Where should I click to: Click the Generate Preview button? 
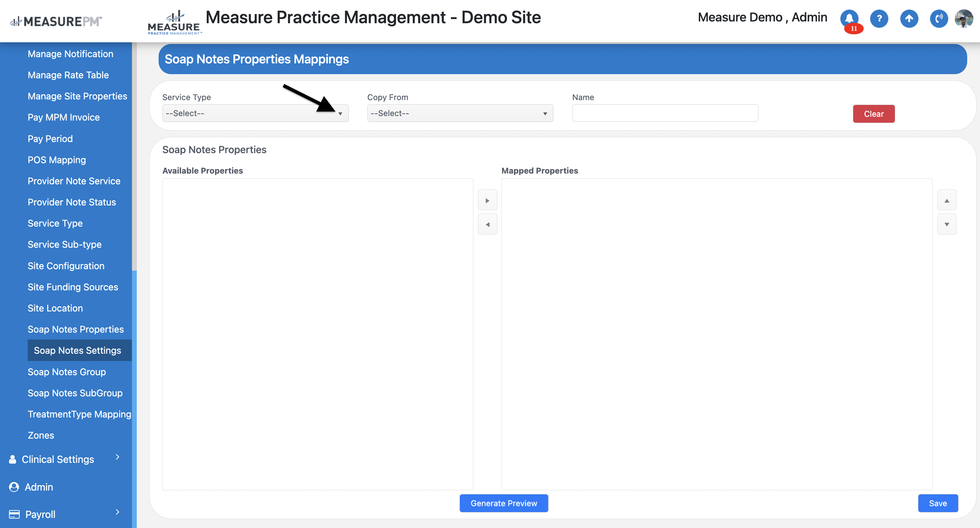(503, 503)
